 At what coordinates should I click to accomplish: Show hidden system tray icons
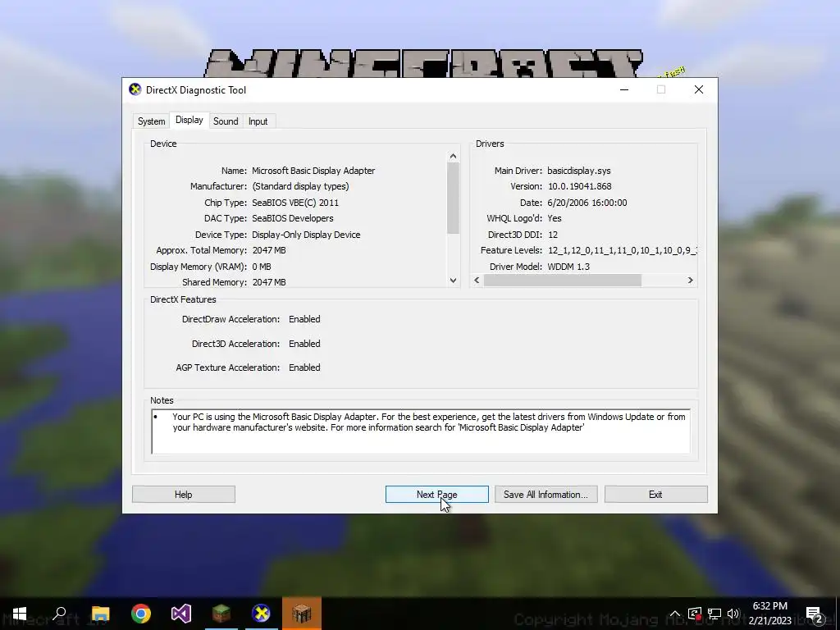tap(674, 614)
